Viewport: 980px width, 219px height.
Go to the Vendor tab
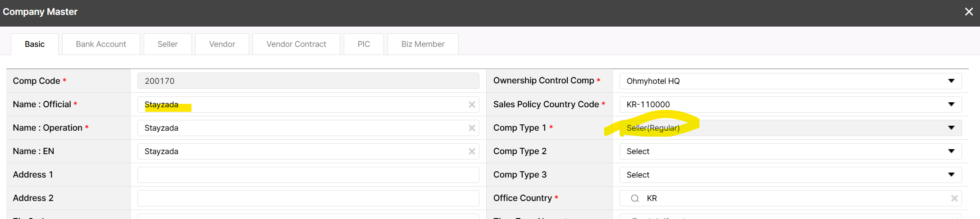pyautogui.click(x=222, y=44)
